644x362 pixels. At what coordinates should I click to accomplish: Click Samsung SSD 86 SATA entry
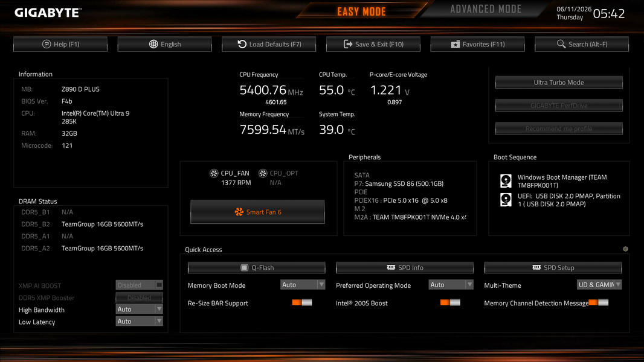click(399, 183)
